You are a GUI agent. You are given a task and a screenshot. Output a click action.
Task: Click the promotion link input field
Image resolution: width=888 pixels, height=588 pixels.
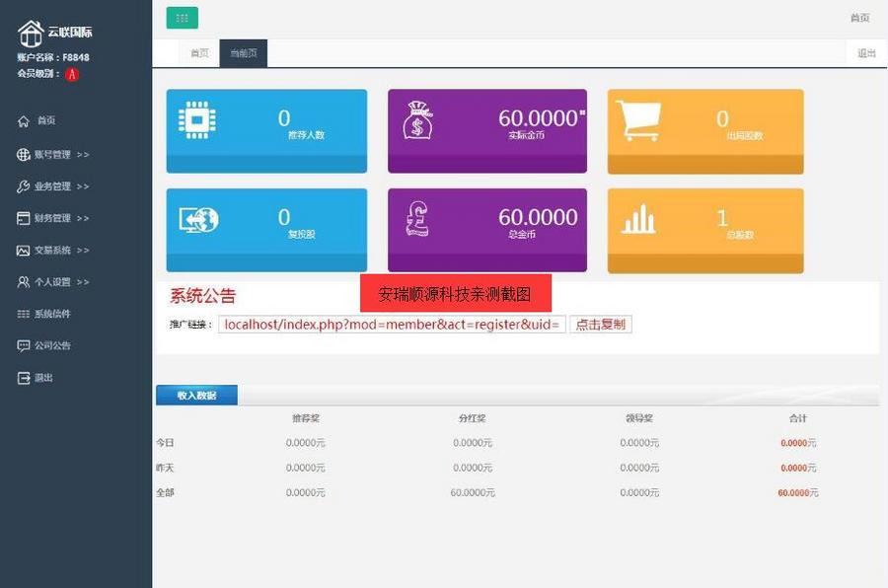[x=395, y=325]
